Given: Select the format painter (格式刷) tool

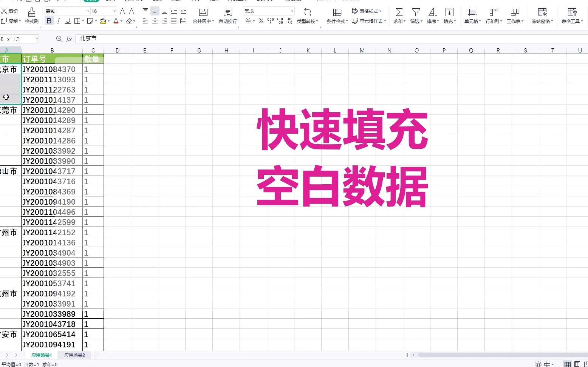Looking at the screenshot, I should [32, 15].
